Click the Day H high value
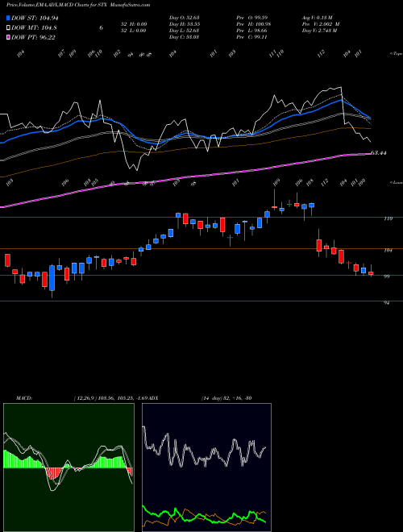Viewport: 403px width, 532px height. (184, 24)
